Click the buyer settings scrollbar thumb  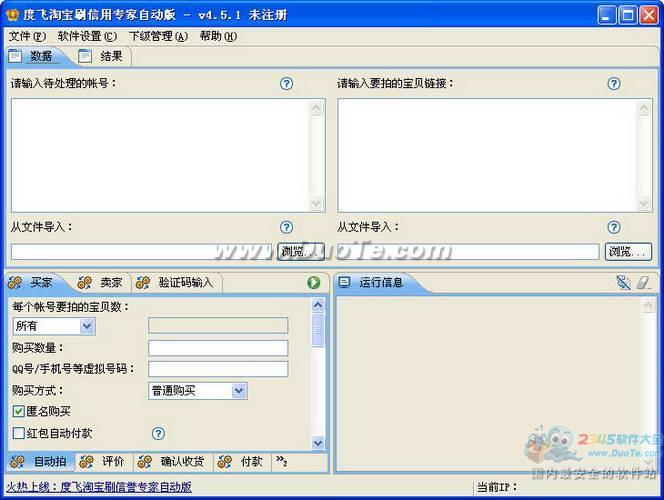[318, 330]
